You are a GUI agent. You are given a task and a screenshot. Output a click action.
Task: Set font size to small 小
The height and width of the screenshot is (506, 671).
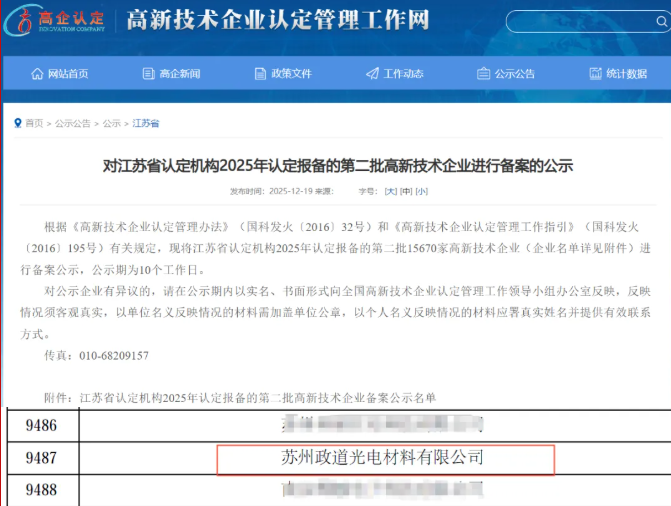(x=422, y=190)
